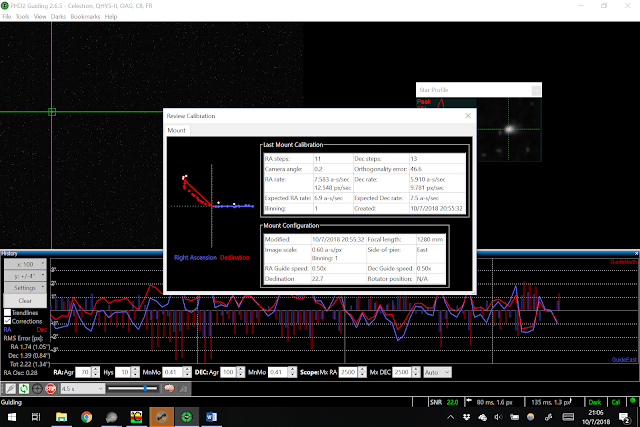Image resolution: width=640 pixels, height=427 pixels.
Task: Switch to PHD2 green taskbar icon
Action: coord(187,417)
